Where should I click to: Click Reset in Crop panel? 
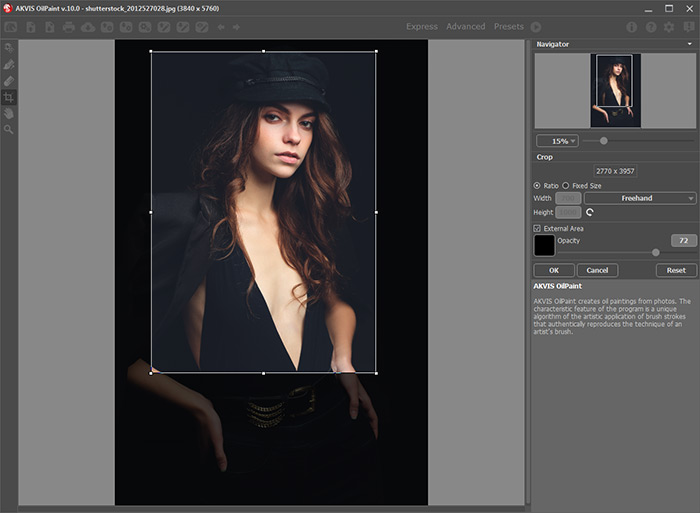(676, 270)
